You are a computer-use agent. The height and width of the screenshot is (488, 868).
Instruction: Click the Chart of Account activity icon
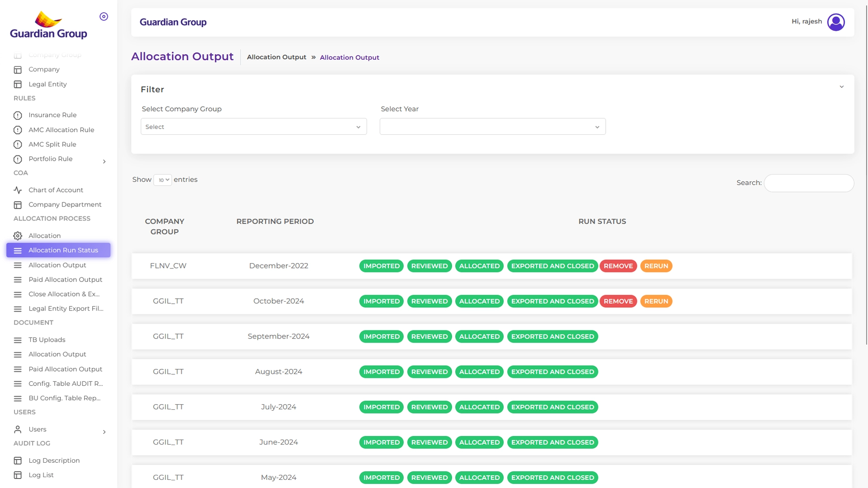tap(18, 190)
